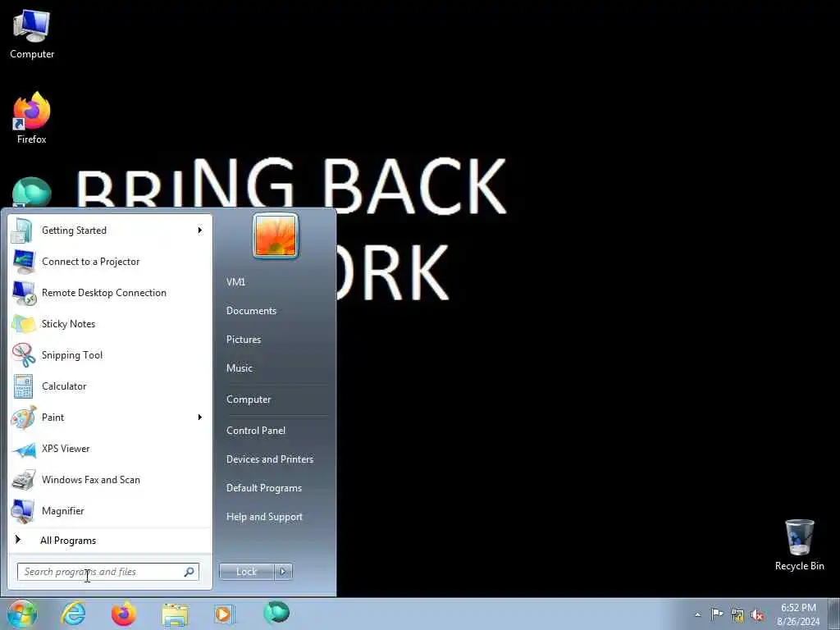Open Default Programs
The image size is (840, 630).
(264, 488)
